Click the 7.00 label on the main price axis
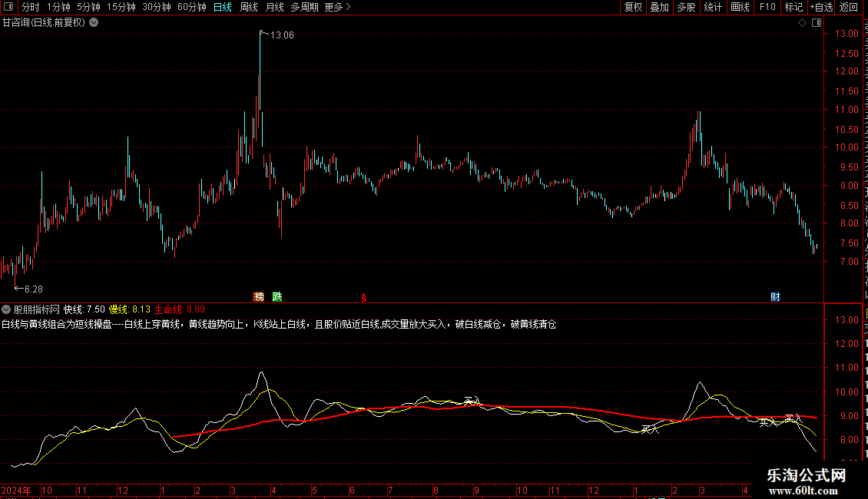The height and width of the screenshot is (499, 868). point(849,261)
